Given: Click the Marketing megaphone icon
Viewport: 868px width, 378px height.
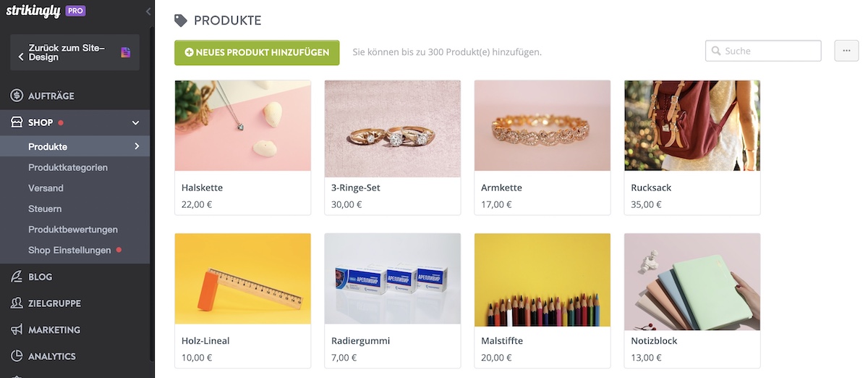Looking at the screenshot, I should [x=17, y=329].
